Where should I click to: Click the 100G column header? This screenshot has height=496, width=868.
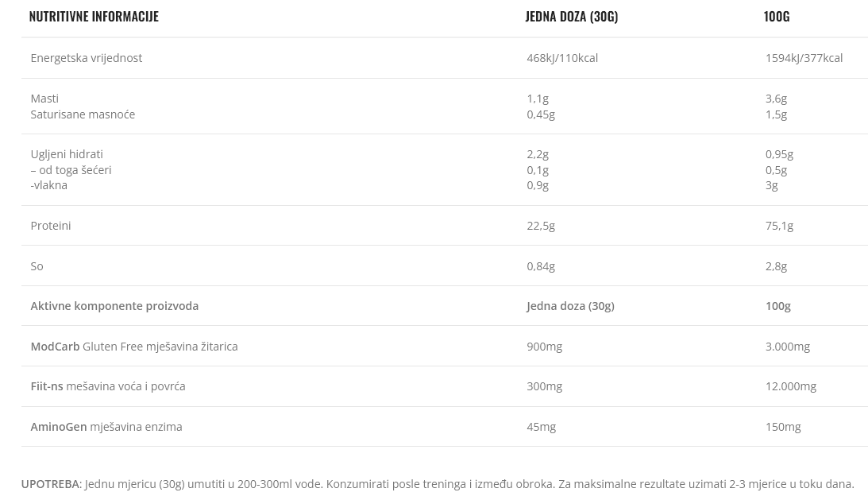tap(776, 16)
